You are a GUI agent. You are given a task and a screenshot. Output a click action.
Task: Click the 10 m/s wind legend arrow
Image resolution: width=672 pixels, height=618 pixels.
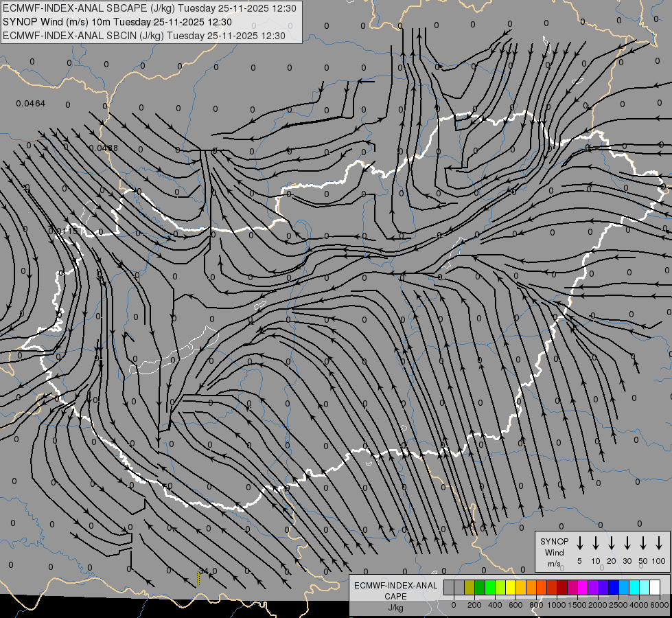(596, 543)
